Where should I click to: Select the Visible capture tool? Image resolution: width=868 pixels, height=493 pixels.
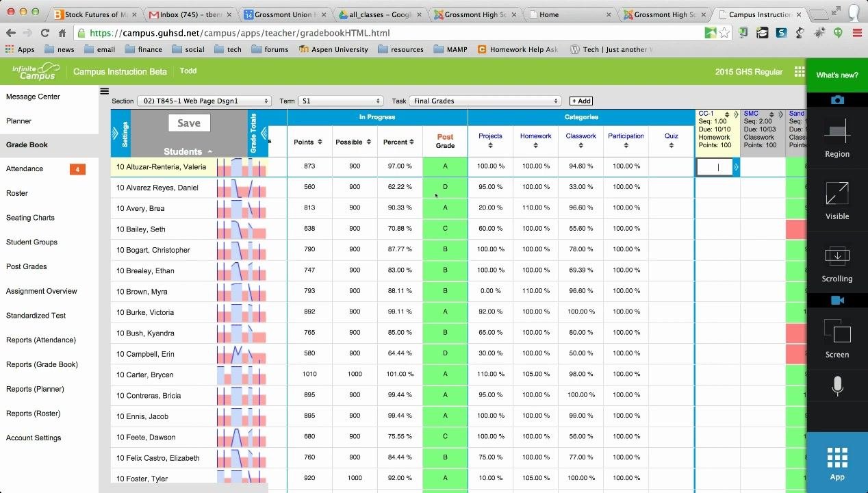[837, 200]
